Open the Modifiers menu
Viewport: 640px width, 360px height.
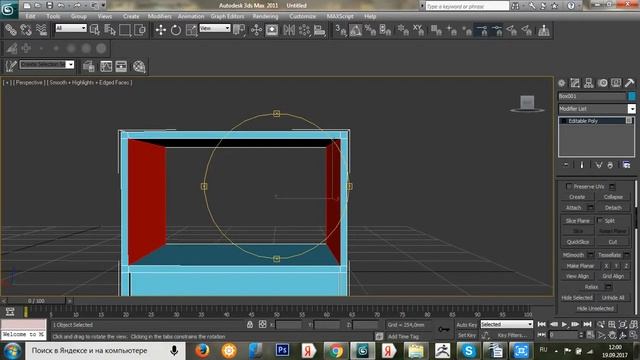tap(159, 16)
